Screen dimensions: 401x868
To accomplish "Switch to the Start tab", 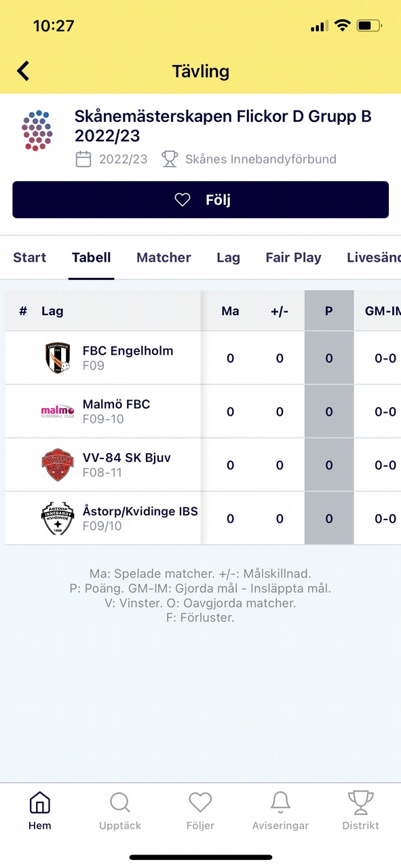I will (30, 258).
